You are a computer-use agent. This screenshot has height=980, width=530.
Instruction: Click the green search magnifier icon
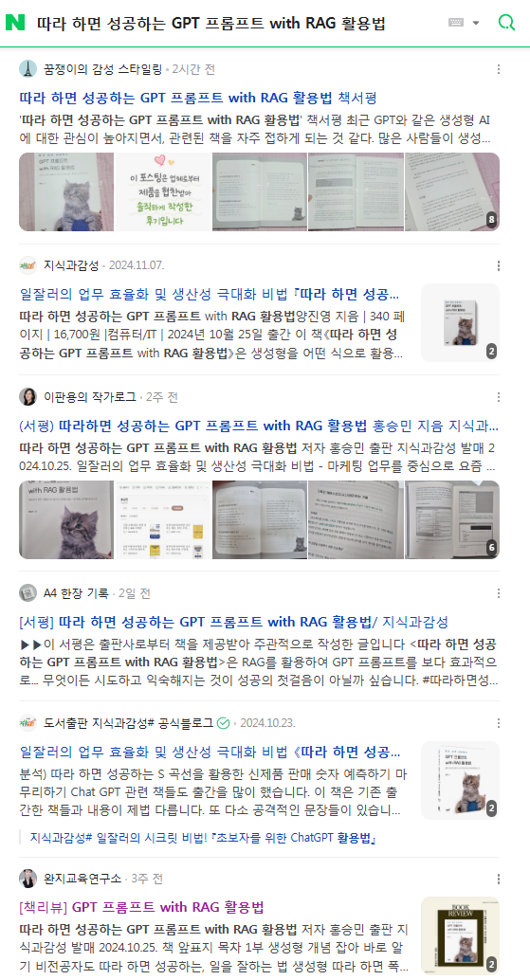coord(506,23)
